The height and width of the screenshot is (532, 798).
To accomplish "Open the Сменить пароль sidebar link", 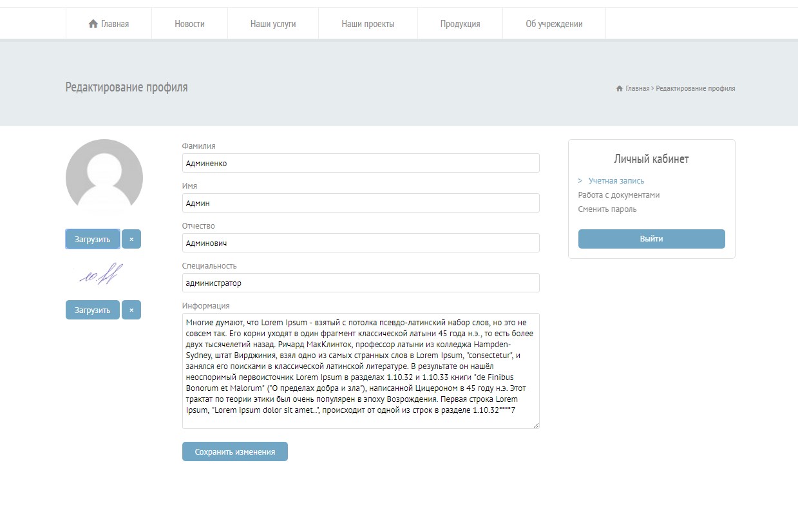I will pyautogui.click(x=607, y=209).
